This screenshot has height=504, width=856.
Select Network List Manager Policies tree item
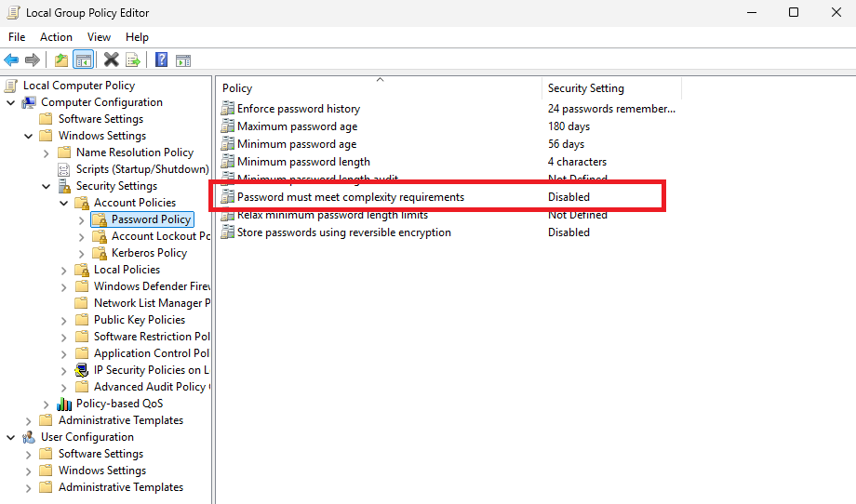tap(152, 303)
